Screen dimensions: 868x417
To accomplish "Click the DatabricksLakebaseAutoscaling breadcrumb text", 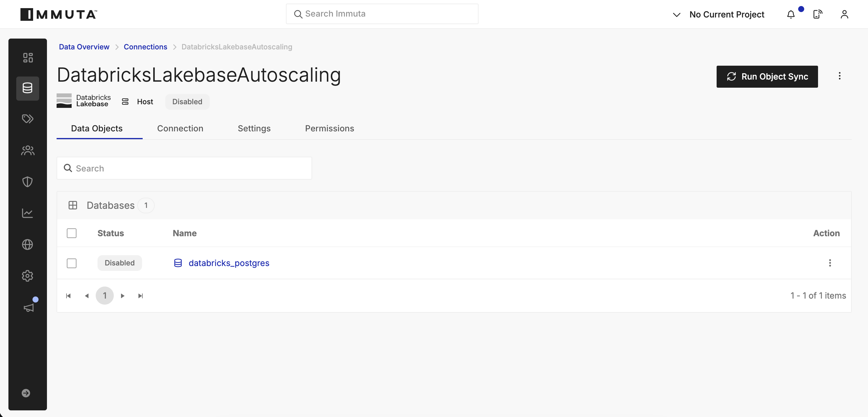I will [x=237, y=47].
